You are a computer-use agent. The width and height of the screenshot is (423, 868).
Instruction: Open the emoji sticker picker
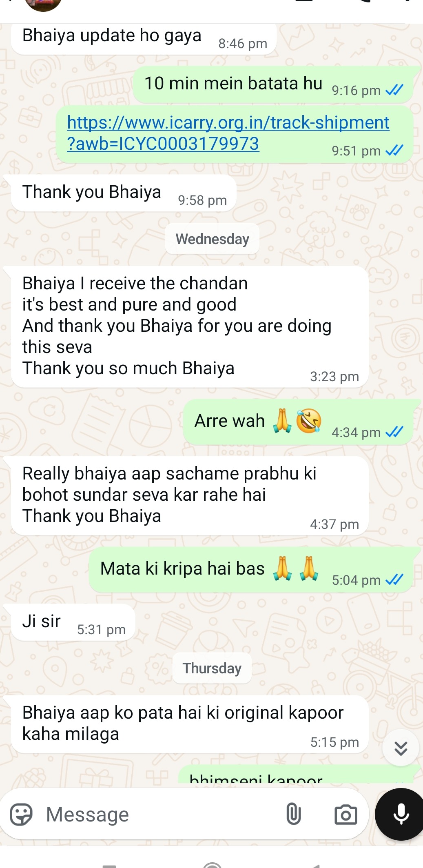(21, 815)
